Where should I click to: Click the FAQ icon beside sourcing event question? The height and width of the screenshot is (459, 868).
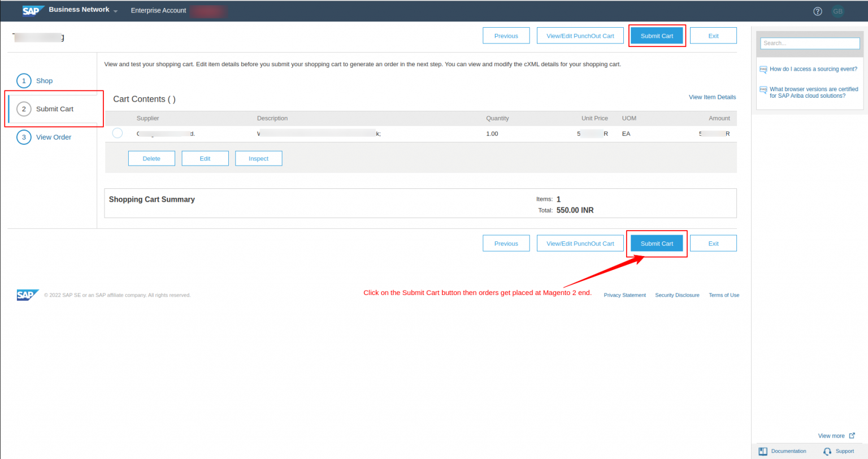[x=763, y=70]
